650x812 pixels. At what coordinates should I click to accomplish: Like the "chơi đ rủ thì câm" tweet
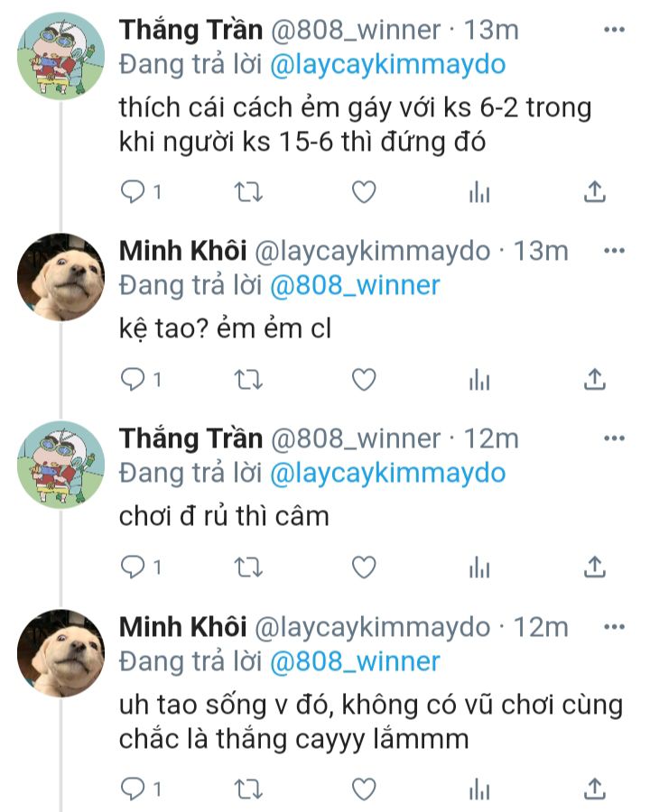point(363,567)
